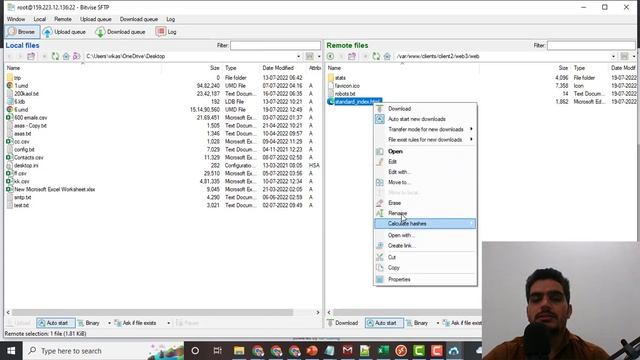The width and height of the screenshot is (640, 360).
Task: Choose Copy in the context menu
Action: [x=425, y=268]
